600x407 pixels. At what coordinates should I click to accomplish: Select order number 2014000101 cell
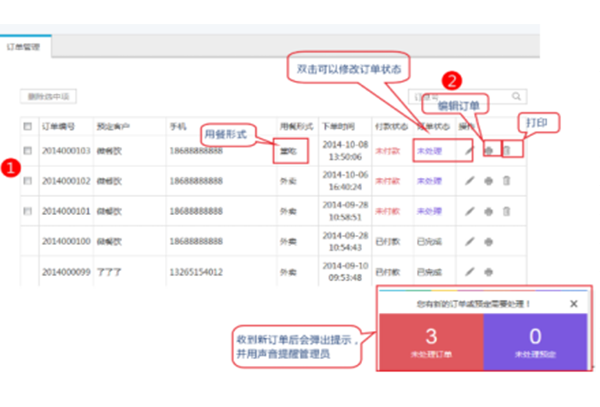[x=66, y=211]
